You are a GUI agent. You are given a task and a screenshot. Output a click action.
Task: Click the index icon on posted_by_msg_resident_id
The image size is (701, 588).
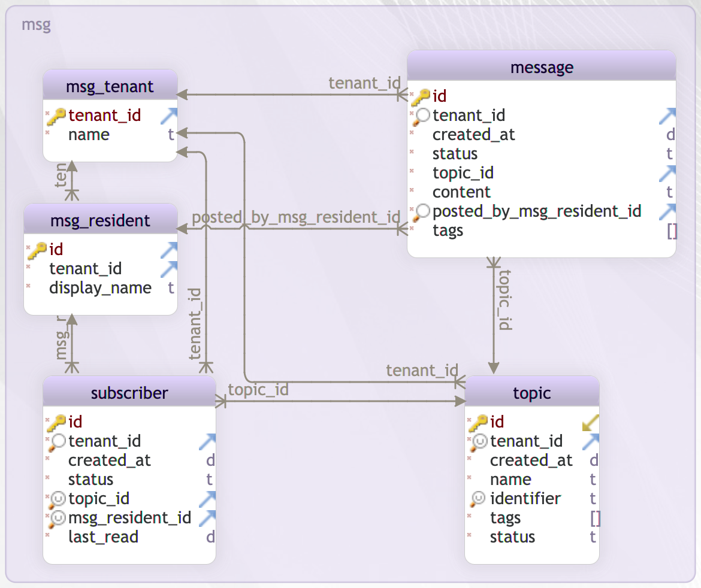pos(421,212)
